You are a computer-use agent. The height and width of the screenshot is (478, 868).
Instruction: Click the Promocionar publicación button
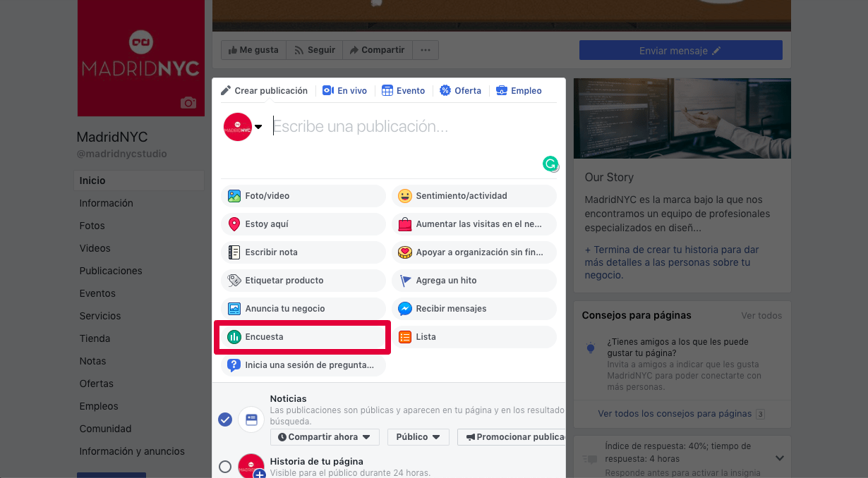pyautogui.click(x=512, y=437)
